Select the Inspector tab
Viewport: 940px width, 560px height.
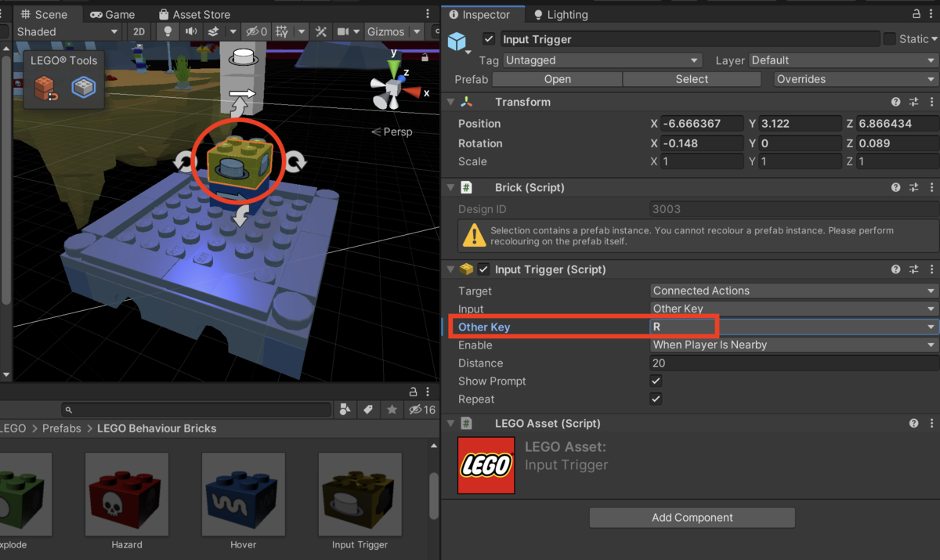pyautogui.click(x=481, y=14)
